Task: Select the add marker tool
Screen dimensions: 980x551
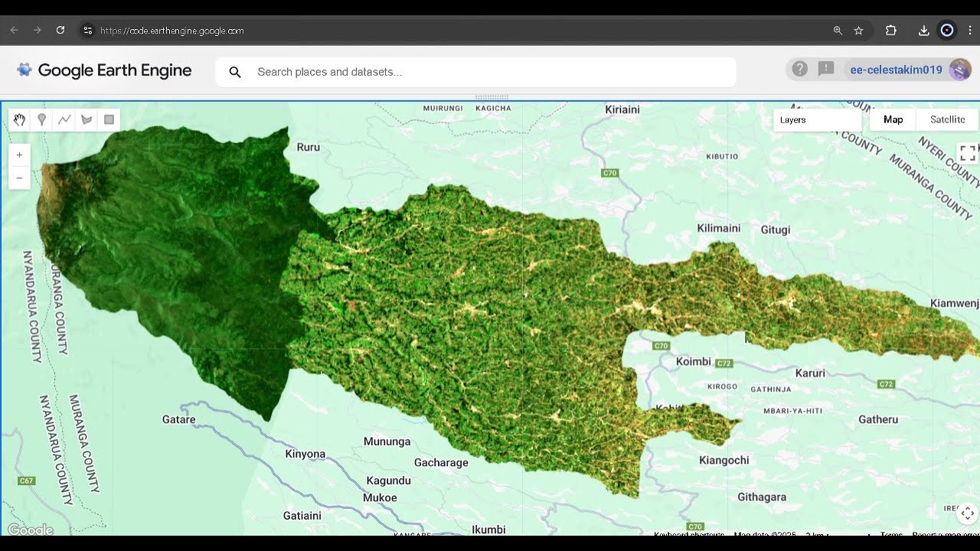Action: (42, 119)
